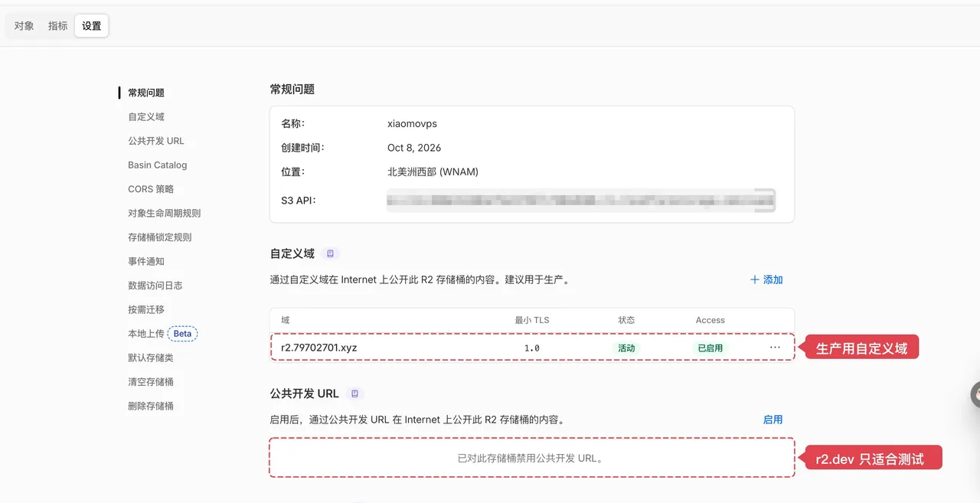
Task: Click the 1.0 minimum TLS value
Action: click(x=531, y=348)
